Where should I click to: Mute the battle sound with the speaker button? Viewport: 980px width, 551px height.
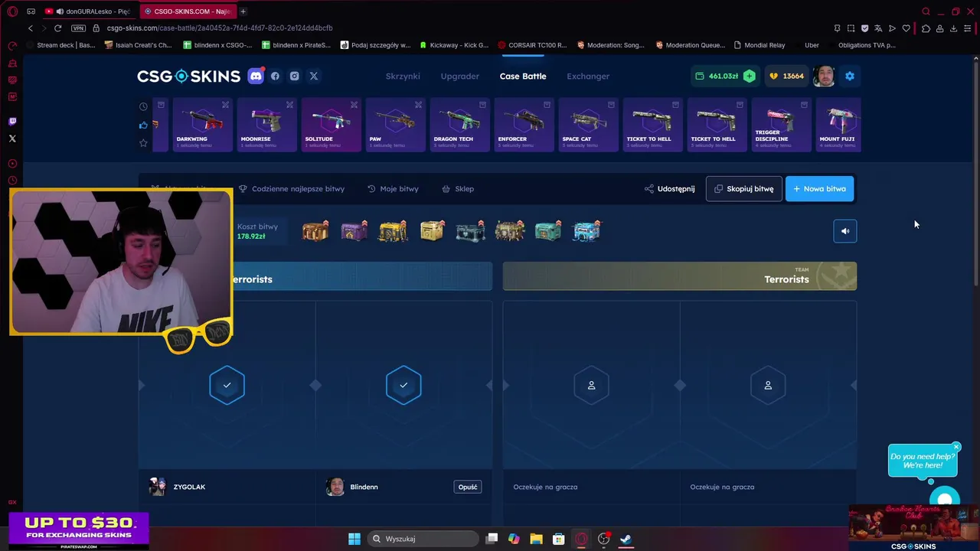point(844,231)
